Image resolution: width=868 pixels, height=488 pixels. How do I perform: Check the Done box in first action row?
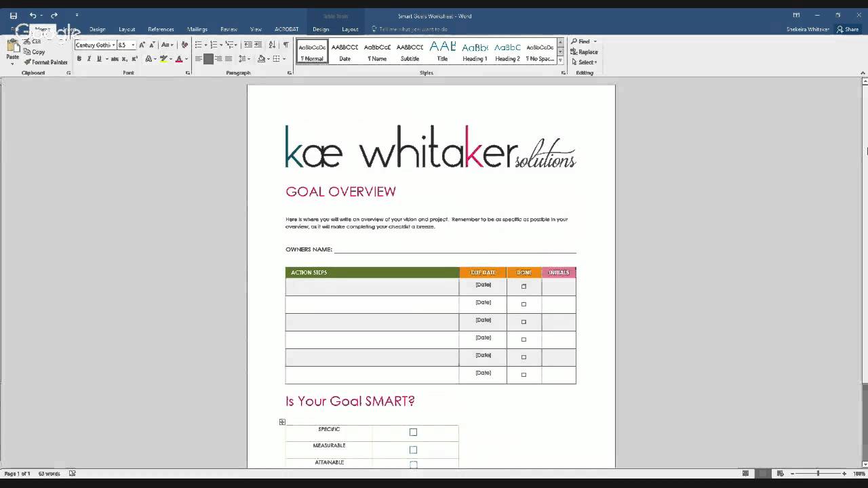point(524,286)
